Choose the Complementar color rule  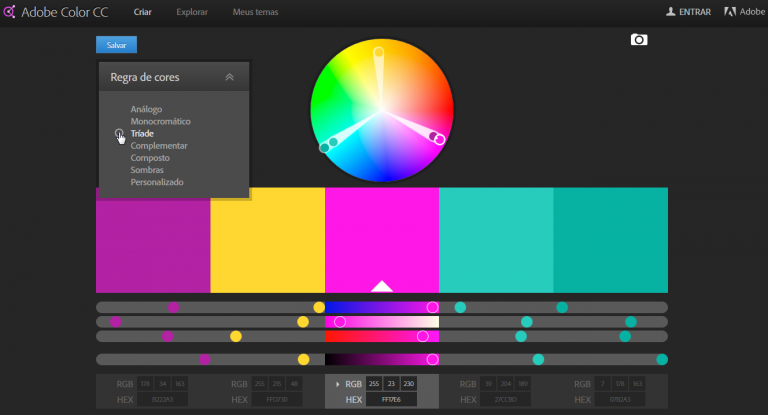[159, 146]
